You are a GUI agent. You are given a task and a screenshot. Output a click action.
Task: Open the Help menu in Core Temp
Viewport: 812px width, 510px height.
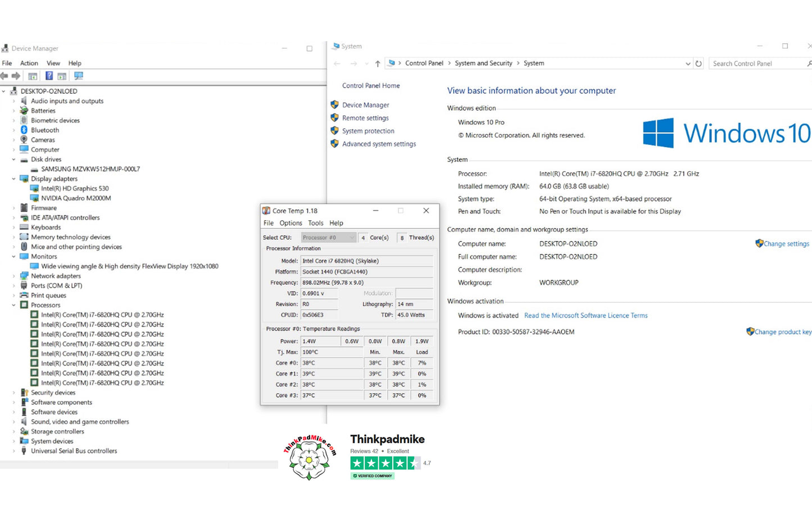pyautogui.click(x=336, y=223)
